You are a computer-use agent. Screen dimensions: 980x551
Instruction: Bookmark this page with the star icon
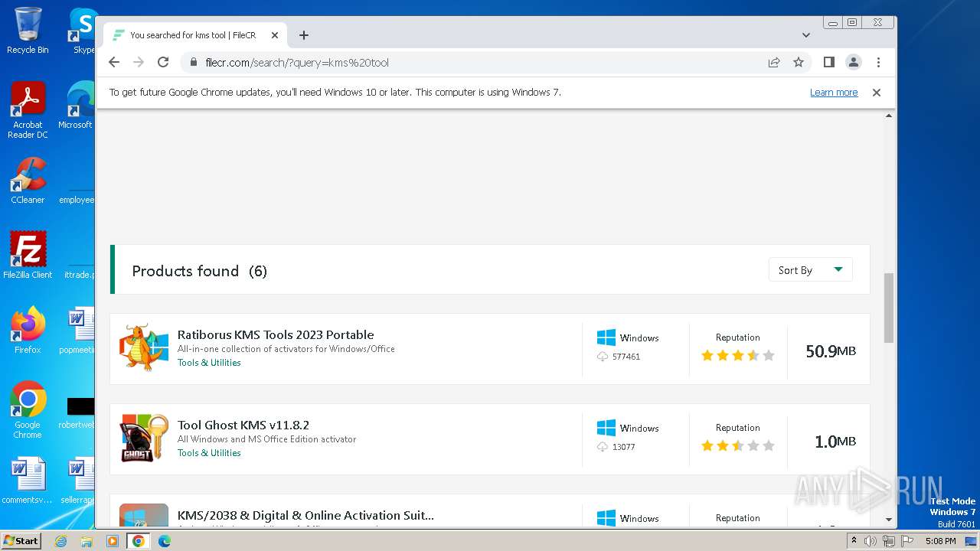click(x=799, y=62)
